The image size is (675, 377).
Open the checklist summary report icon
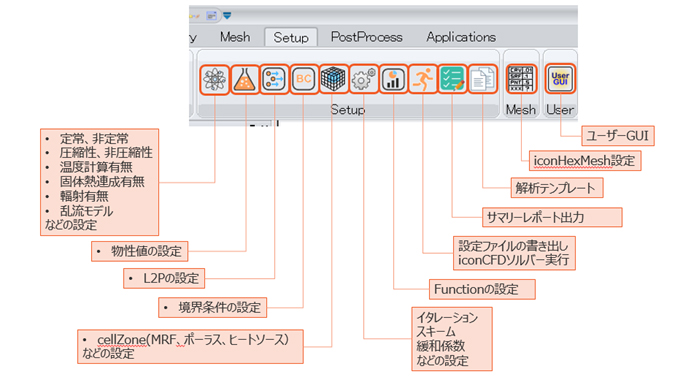click(452, 80)
